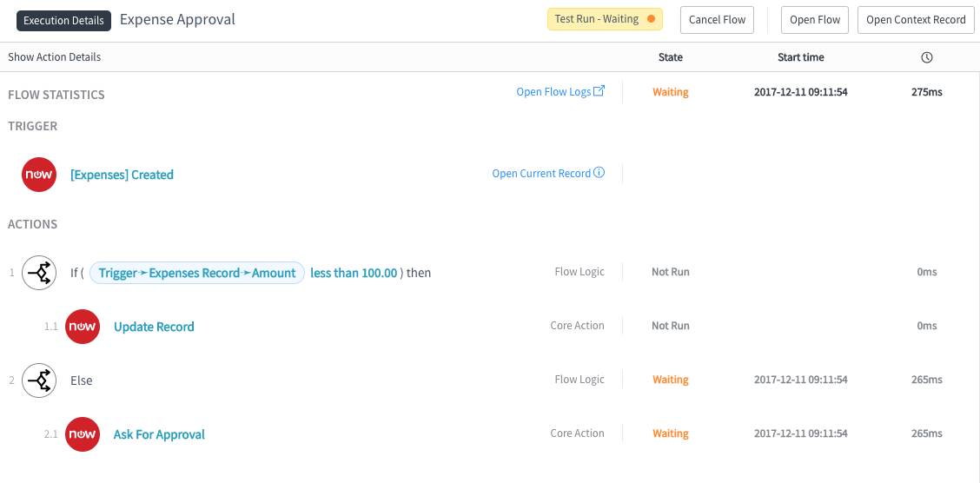Cancel the running flow
The width and height of the screenshot is (980, 483).
[x=717, y=19]
